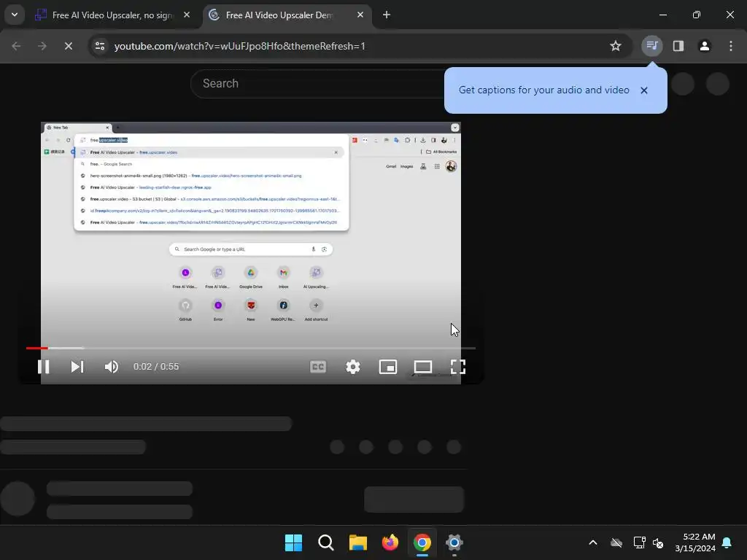Open Chrome profile menu
The width and height of the screenshot is (747, 560).
(705, 46)
